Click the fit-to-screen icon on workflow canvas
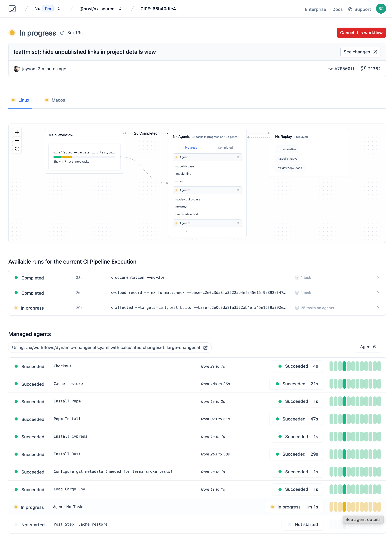Screen dimensions: 392x545 [17, 149]
